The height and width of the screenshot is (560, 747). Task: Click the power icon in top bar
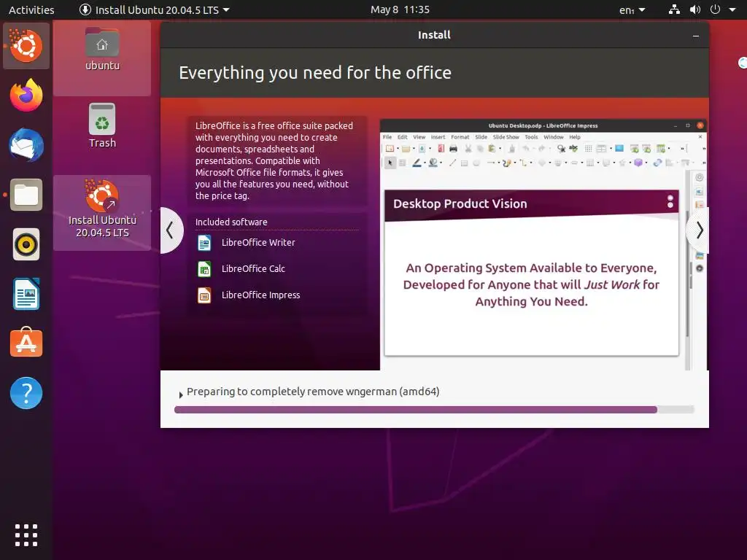tap(715, 9)
